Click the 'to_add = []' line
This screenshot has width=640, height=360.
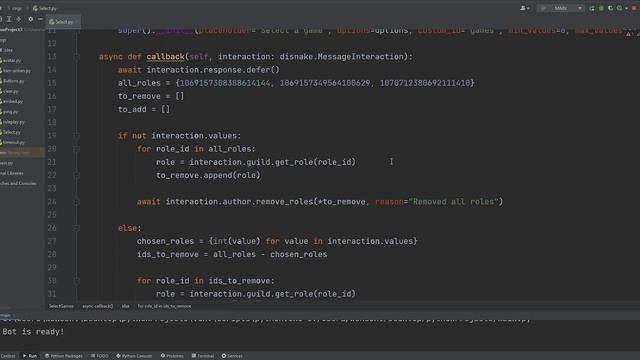point(144,109)
